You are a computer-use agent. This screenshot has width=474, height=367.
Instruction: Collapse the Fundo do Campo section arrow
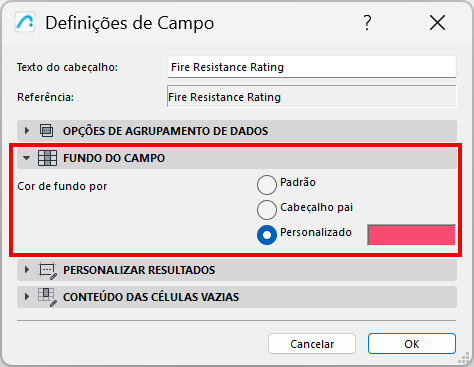coord(27,158)
